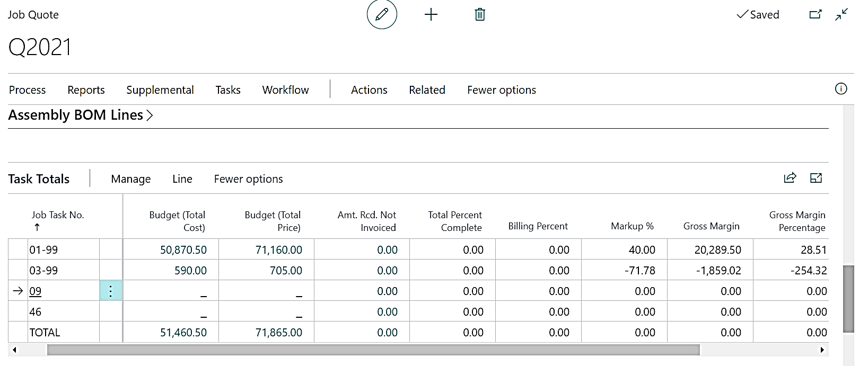The image size is (868, 366).
Task: Open the Manage menu in Task Totals
Action: click(130, 179)
